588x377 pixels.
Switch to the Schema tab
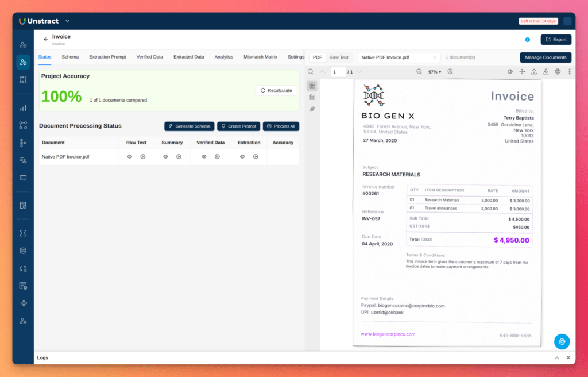[x=70, y=57]
